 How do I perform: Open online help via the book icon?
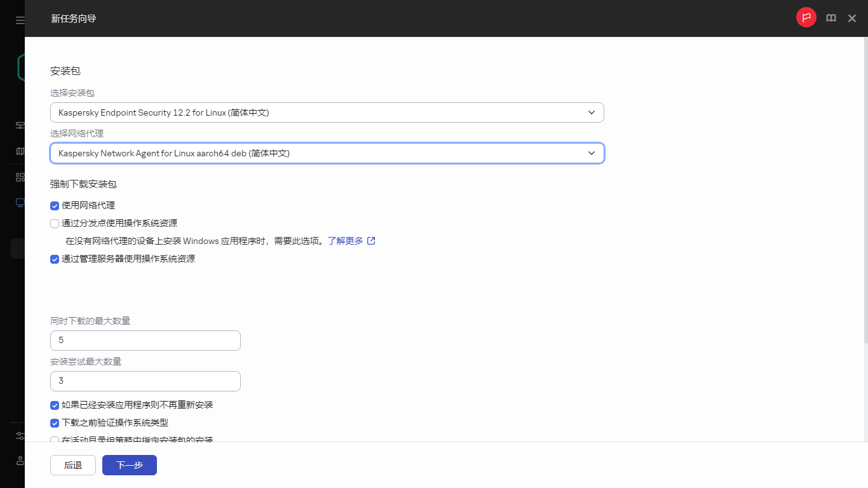(831, 18)
